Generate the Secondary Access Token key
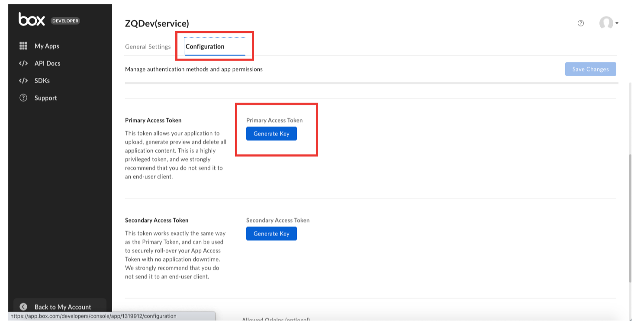The image size is (644, 327). click(271, 234)
